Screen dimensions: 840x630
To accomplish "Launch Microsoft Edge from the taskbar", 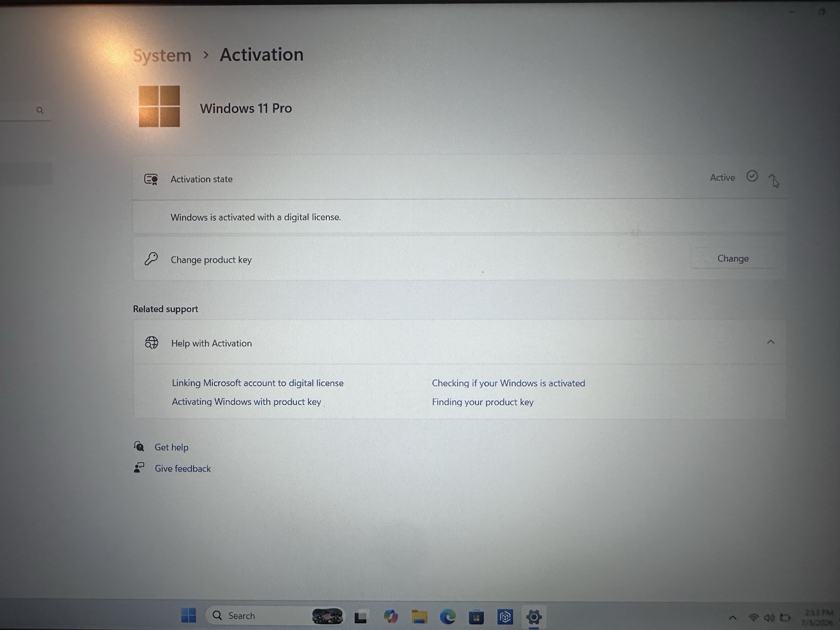I will pos(447,616).
